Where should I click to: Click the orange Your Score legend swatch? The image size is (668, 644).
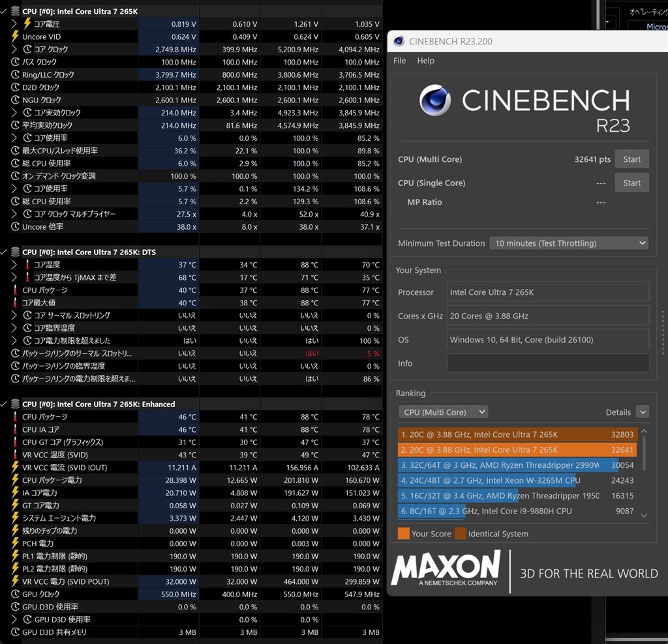[403, 533]
